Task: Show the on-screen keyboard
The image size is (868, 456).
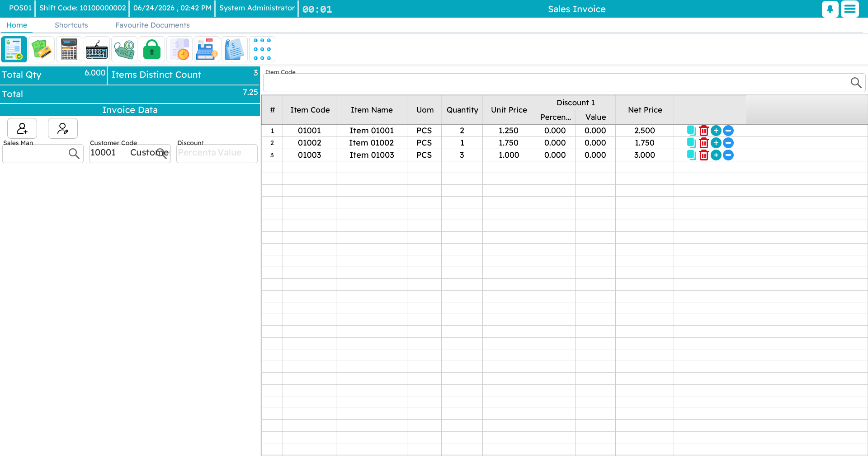Action: 97,49
